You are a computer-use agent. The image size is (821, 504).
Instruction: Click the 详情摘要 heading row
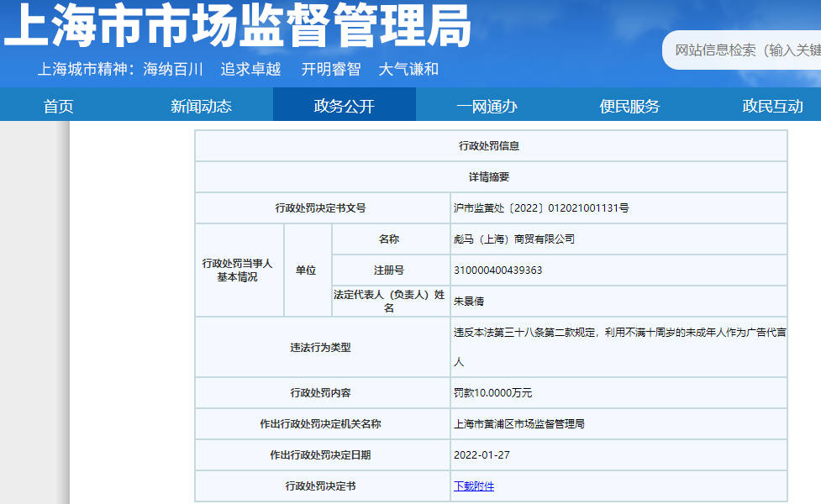pos(491,177)
